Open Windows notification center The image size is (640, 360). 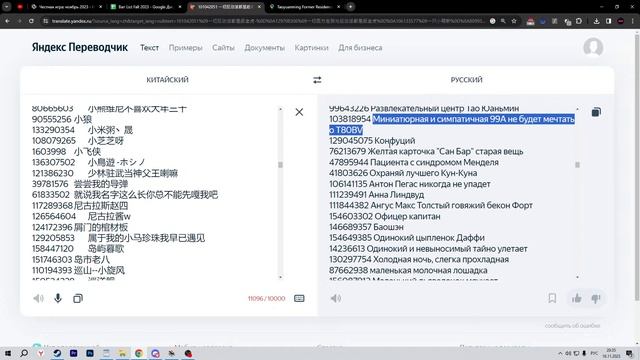click(630, 353)
